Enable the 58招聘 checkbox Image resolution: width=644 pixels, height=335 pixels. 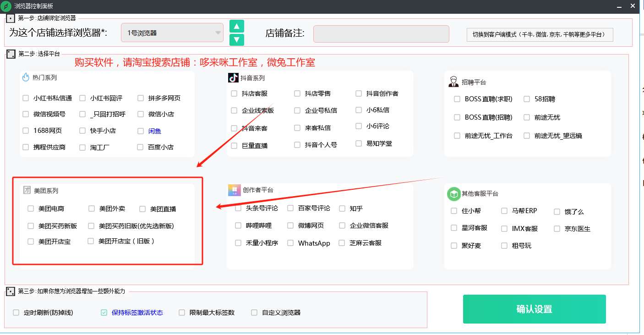pyautogui.click(x=527, y=99)
